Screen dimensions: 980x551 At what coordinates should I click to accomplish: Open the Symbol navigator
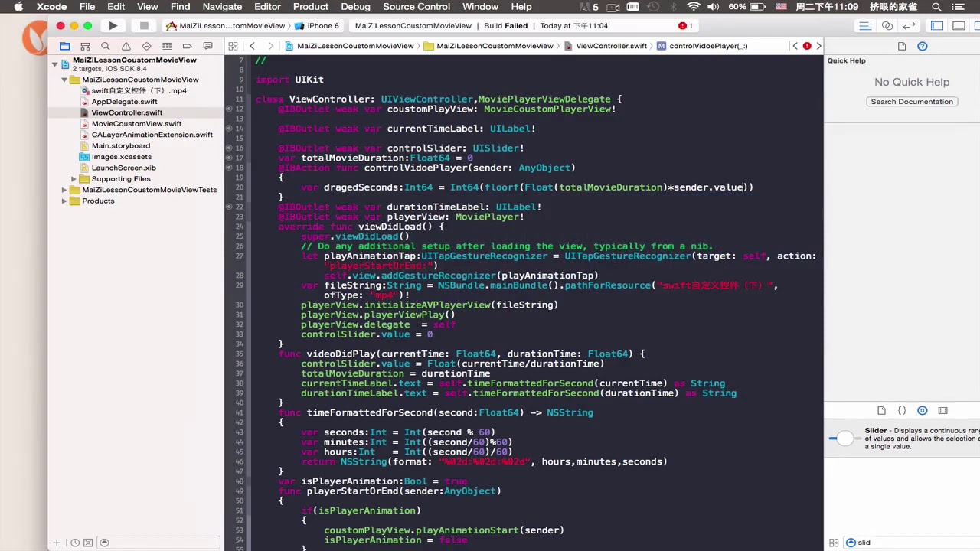tap(86, 46)
